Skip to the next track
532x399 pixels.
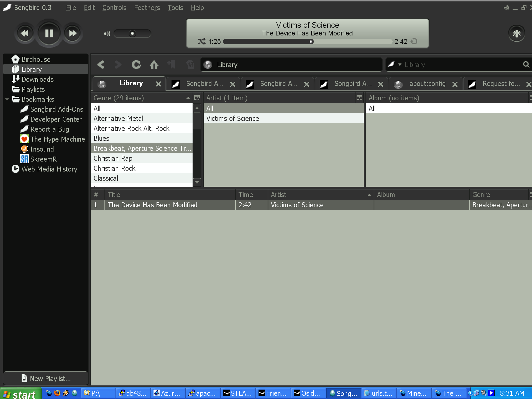pyautogui.click(x=73, y=33)
